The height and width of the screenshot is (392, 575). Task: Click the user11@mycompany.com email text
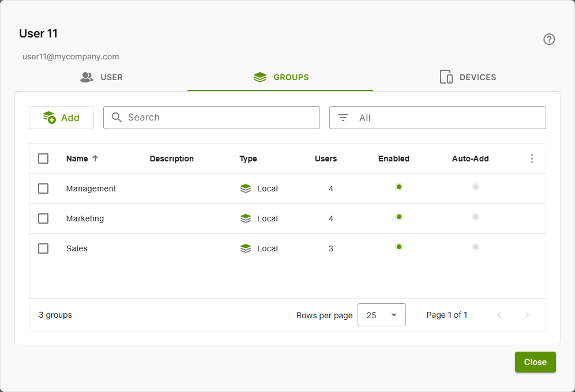(x=71, y=56)
